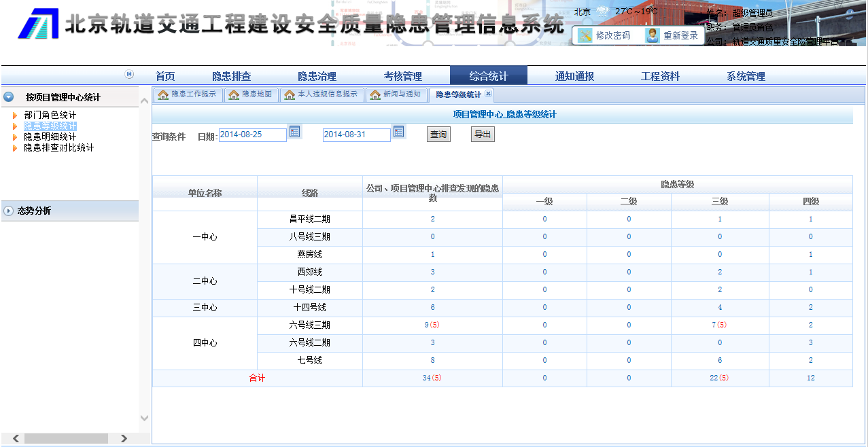Click the house icon on 新闻与通知 tab
Image resolution: width=868 pixels, height=447 pixels.
[x=375, y=94]
